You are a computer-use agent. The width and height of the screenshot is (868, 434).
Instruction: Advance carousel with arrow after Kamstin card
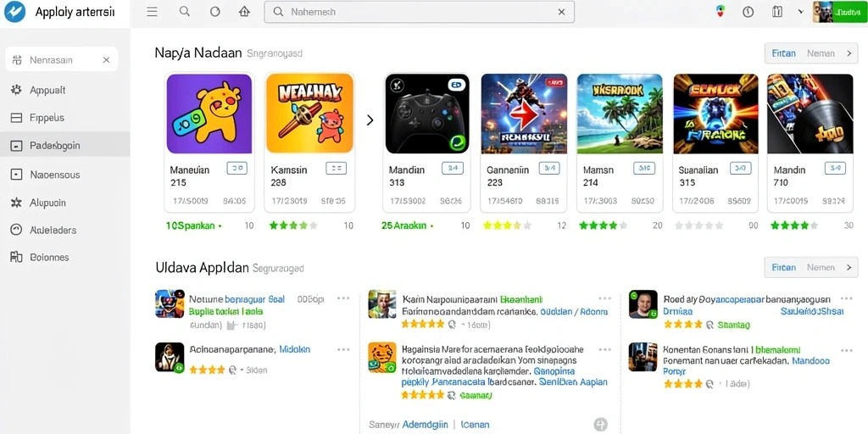point(370,120)
